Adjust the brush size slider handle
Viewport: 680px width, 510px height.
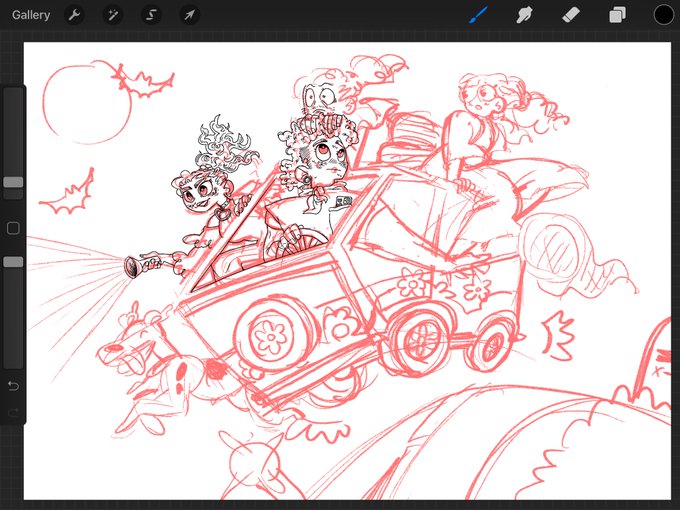tap(13, 182)
